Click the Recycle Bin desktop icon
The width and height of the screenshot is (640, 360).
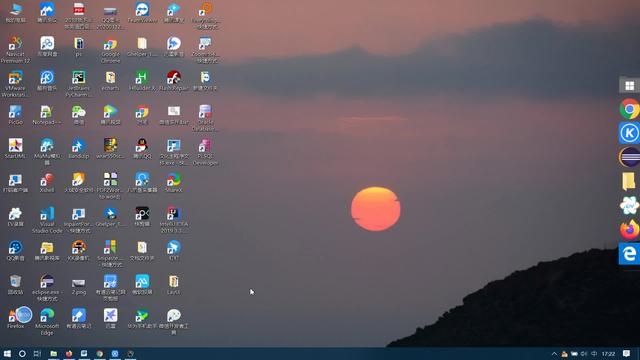coord(16,284)
